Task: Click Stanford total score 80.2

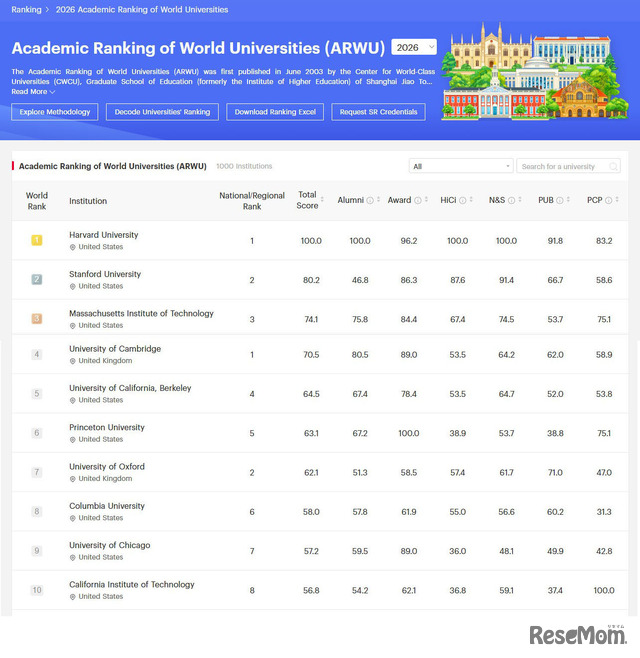Action: 311,280
